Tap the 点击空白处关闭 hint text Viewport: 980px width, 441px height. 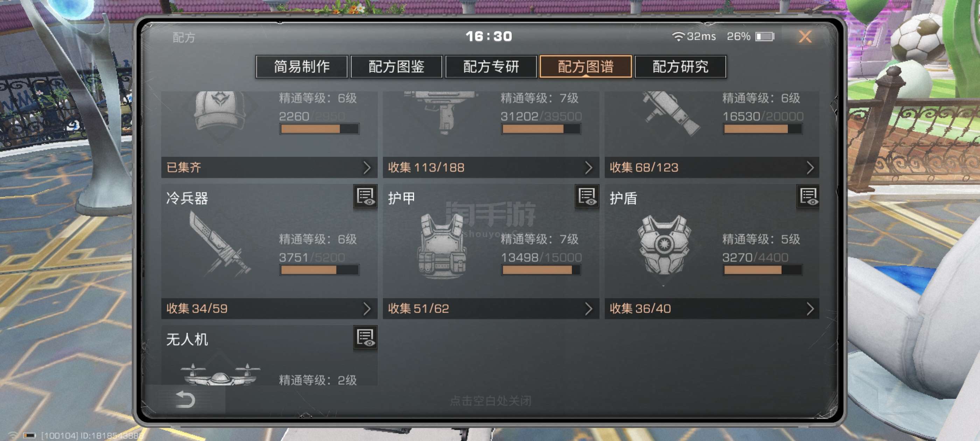click(490, 401)
